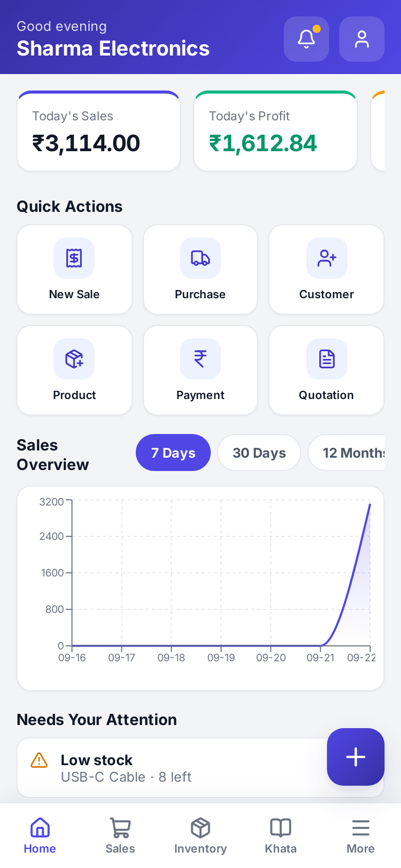The width and height of the screenshot is (401, 868).
Task: Click the More hamburger icon
Action: [x=361, y=828]
